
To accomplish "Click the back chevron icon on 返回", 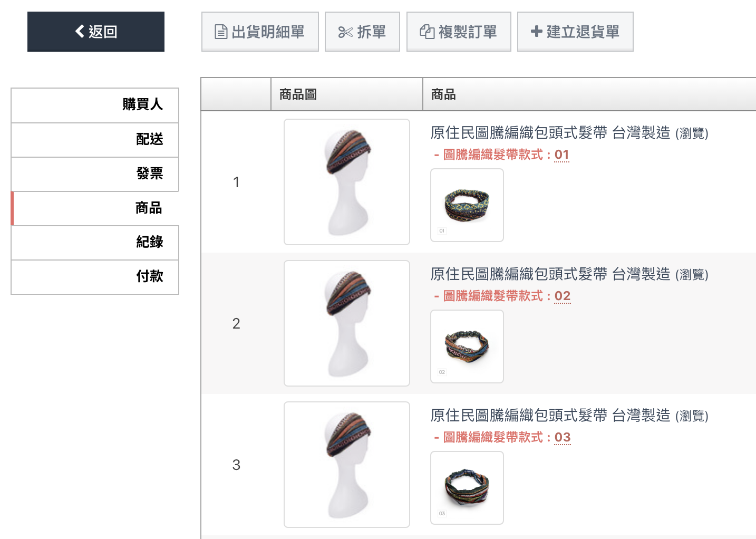I will tap(80, 32).
